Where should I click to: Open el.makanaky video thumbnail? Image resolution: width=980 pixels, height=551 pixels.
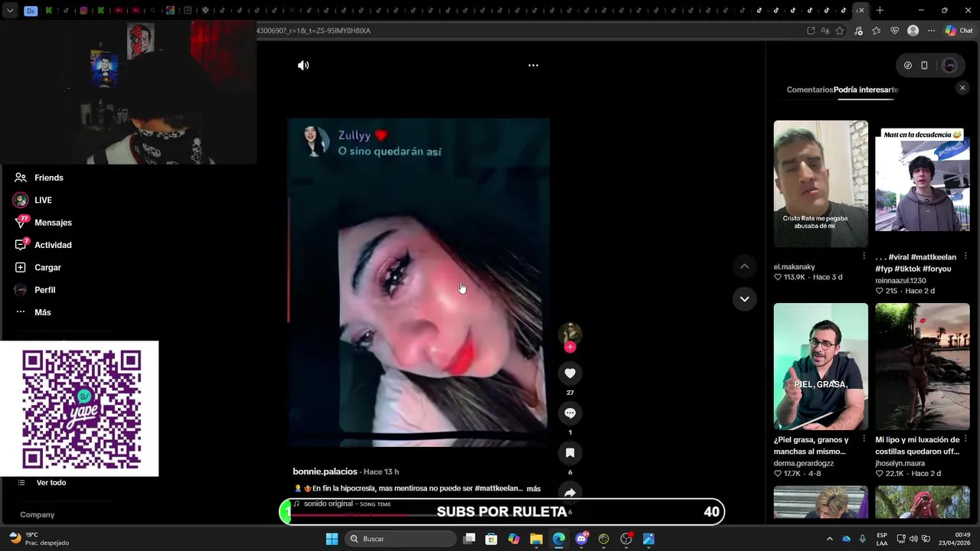[x=821, y=184]
